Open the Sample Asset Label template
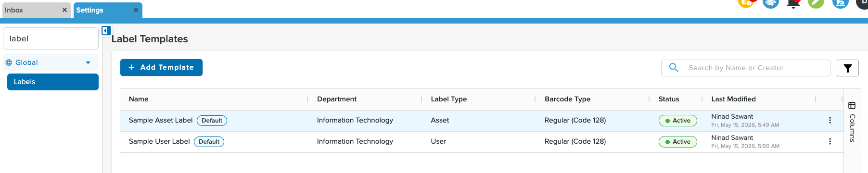This screenshot has width=868, height=173. coord(161,120)
